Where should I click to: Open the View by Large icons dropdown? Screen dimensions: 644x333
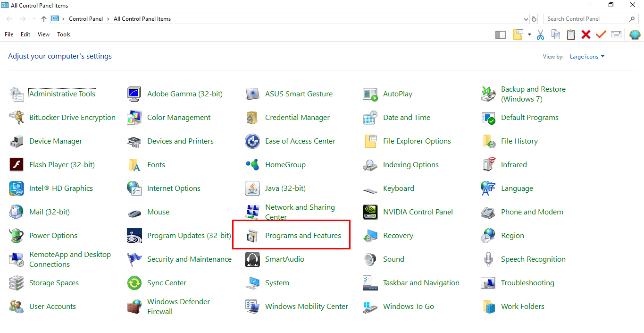(587, 57)
